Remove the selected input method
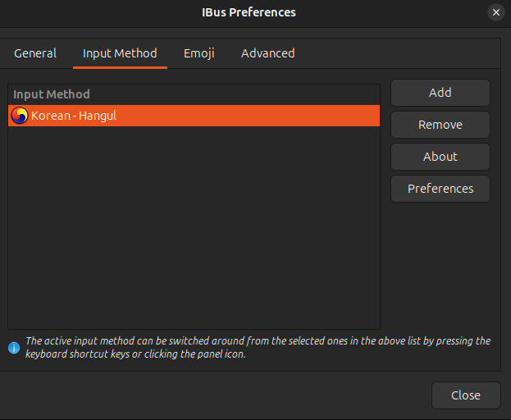Image resolution: width=511 pixels, height=420 pixels. [440, 125]
